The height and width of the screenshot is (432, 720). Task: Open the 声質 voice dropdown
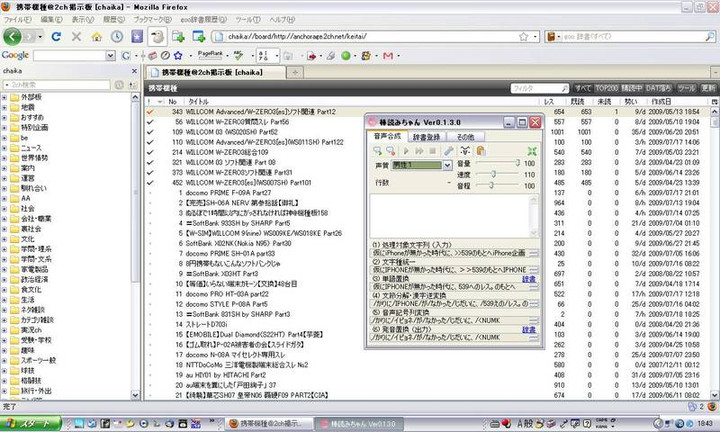click(x=446, y=163)
